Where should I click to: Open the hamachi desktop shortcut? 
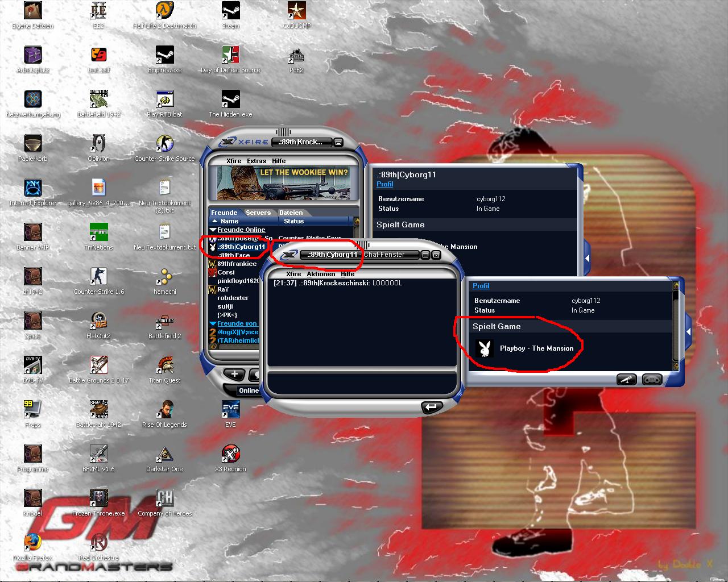164,281
